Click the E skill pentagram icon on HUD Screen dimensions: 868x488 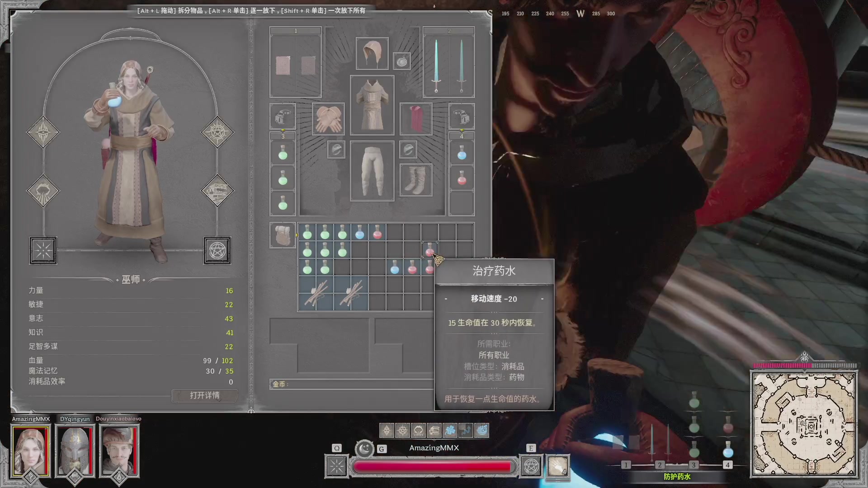(x=531, y=466)
